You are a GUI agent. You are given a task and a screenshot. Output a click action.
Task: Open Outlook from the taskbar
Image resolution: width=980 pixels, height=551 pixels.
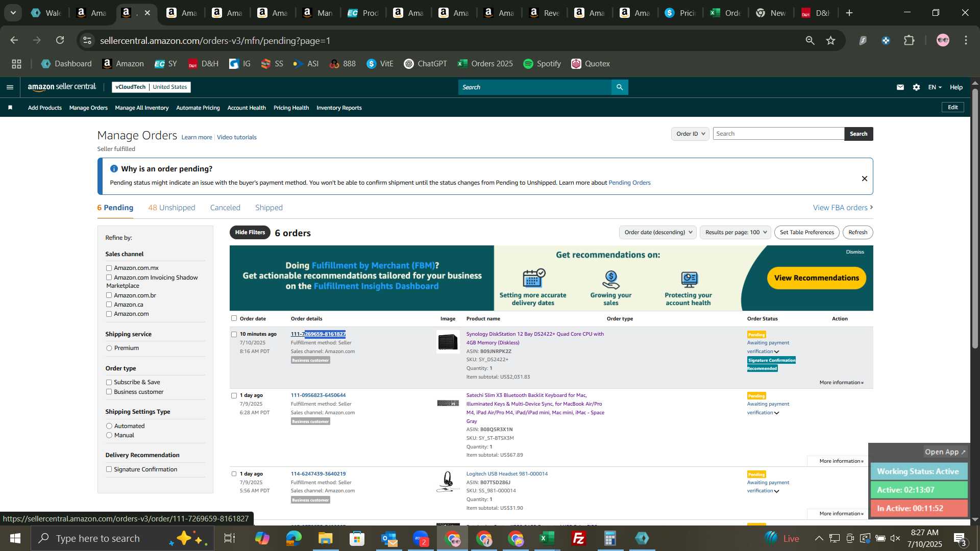point(389,538)
